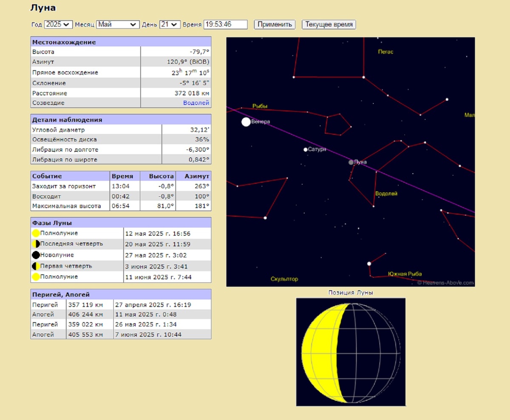Click the time field showing 19:53:46
This screenshot has width=510, height=420.
tap(225, 25)
